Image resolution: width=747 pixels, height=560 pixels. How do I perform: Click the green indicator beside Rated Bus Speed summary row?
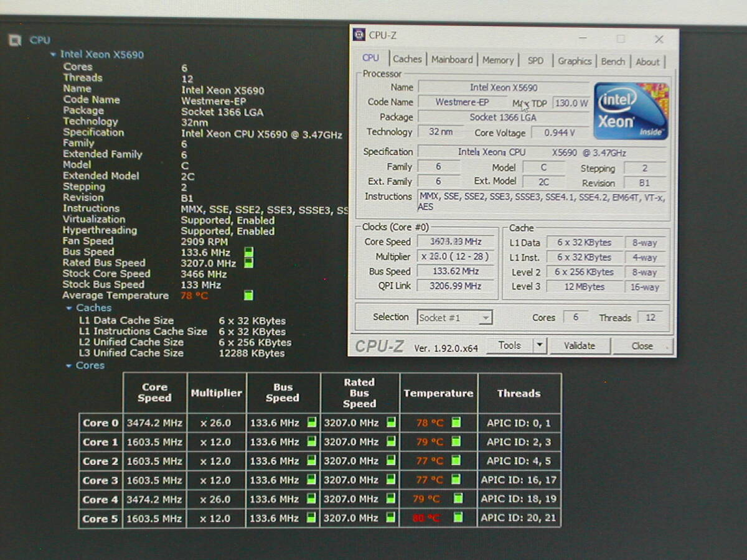point(248,263)
